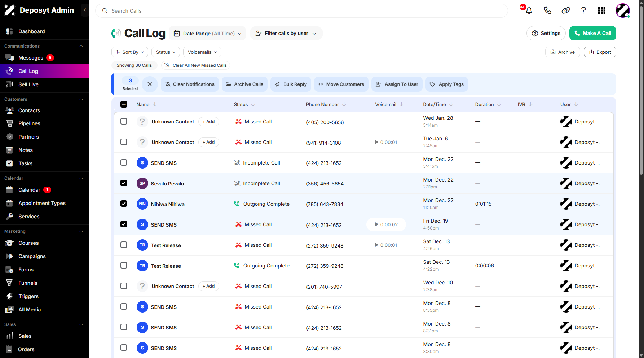This screenshot has height=358, width=644.
Task: Collapse the Calendar sidebar section
Action: [x=81, y=178]
